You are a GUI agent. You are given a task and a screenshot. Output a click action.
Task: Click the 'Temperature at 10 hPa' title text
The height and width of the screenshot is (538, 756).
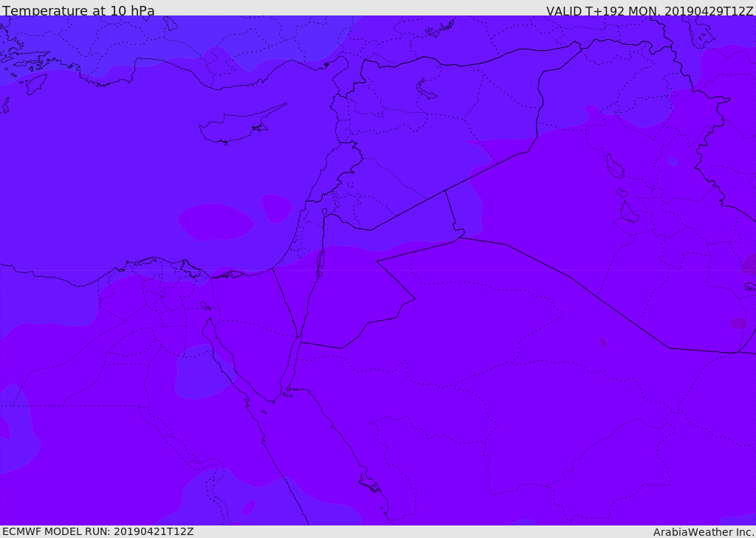point(78,10)
